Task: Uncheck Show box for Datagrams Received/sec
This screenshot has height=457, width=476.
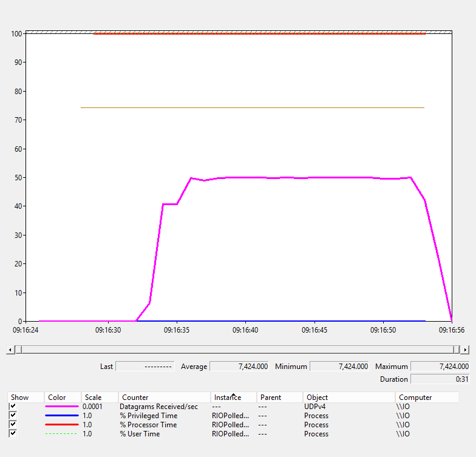Action: 13,406
